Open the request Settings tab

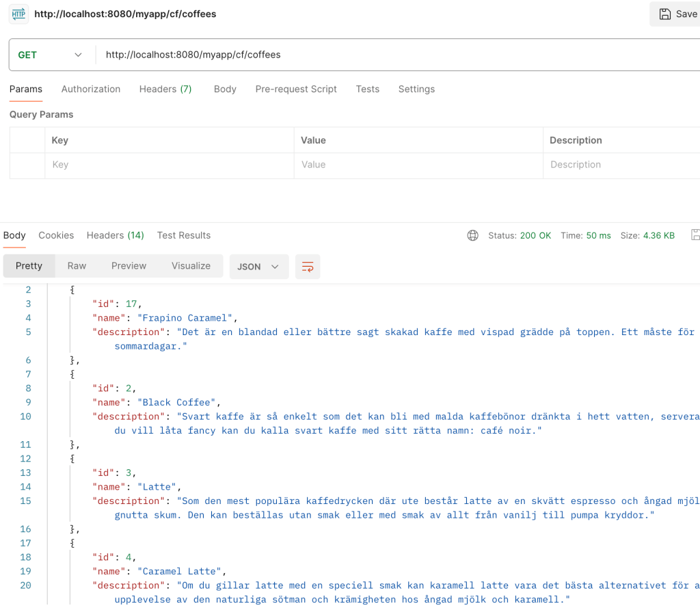click(416, 89)
